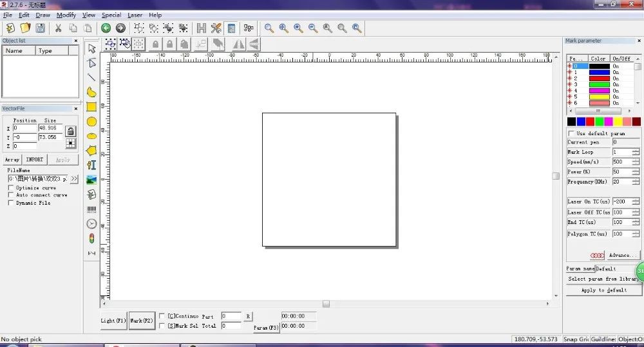Screen dimensions: 644x347
Task: Select the Timer clock tool
Action: 91,224
